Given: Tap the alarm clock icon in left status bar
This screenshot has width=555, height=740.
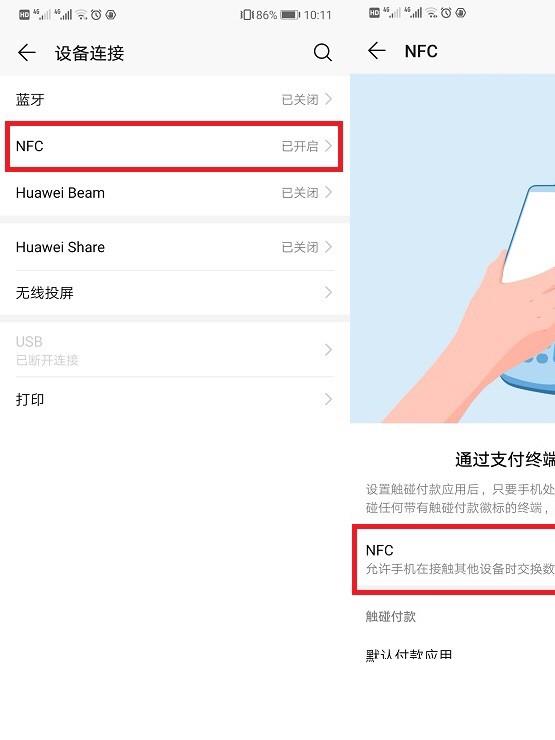Looking at the screenshot, I should click(x=96, y=15).
